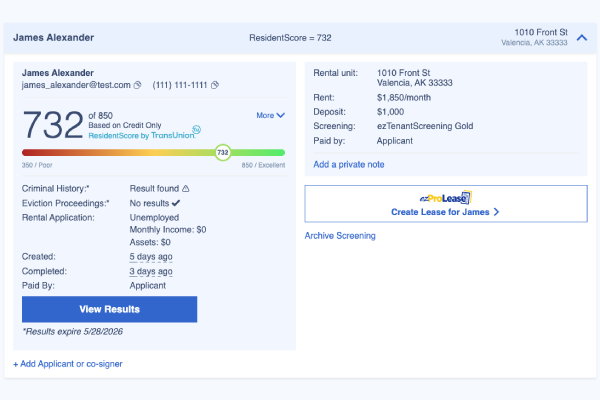Click the James Alexander header name

pos(54,38)
